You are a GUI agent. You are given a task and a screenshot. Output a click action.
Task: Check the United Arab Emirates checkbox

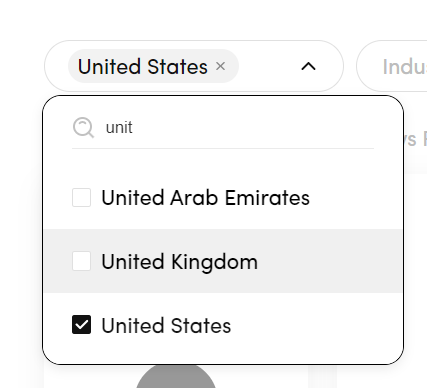(x=81, y=197)
